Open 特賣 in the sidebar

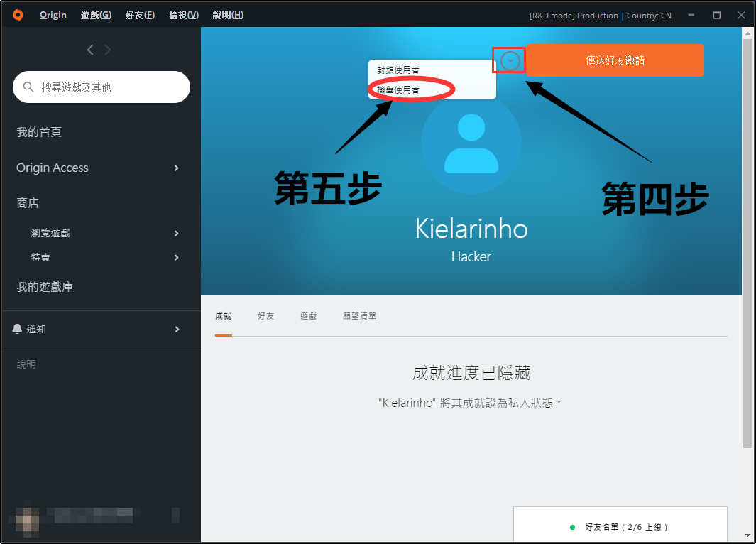(x=40, y=258)
